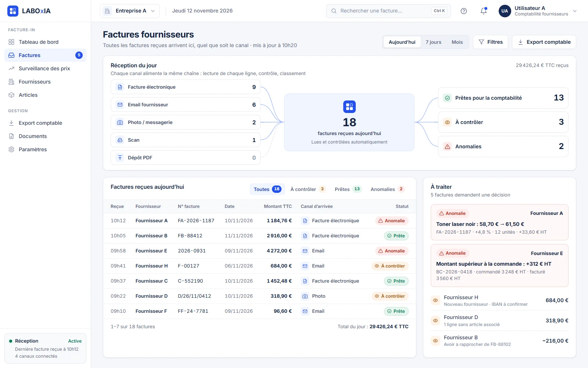Open invoice row FA-2026-1187
The image size is (588, 368).
coord(259,221)
